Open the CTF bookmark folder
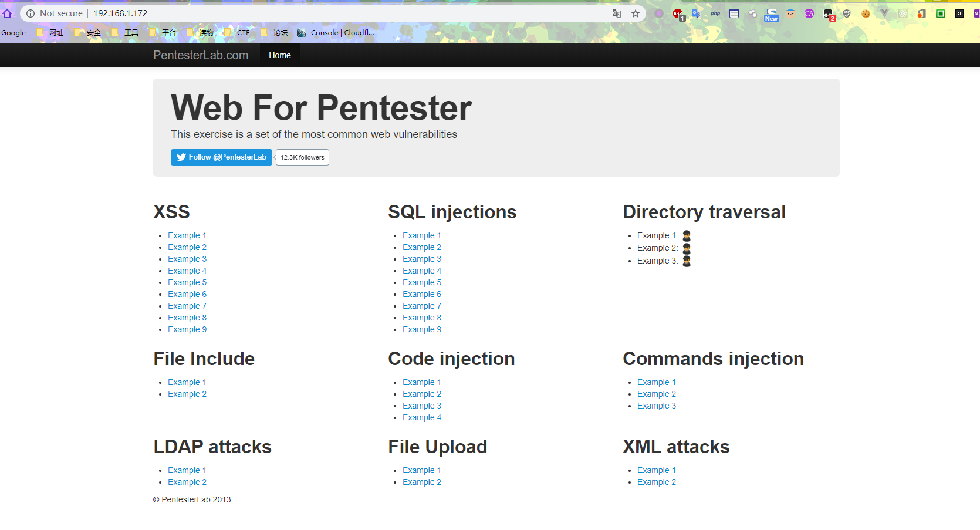The height and width of the screenshot is (530, 980). coord(237,33)
